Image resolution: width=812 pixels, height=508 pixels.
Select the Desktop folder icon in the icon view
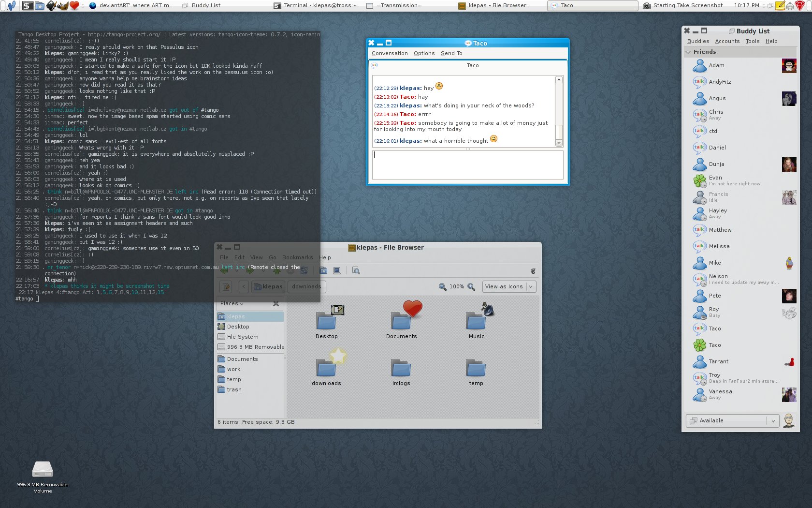tap(327, 322)
